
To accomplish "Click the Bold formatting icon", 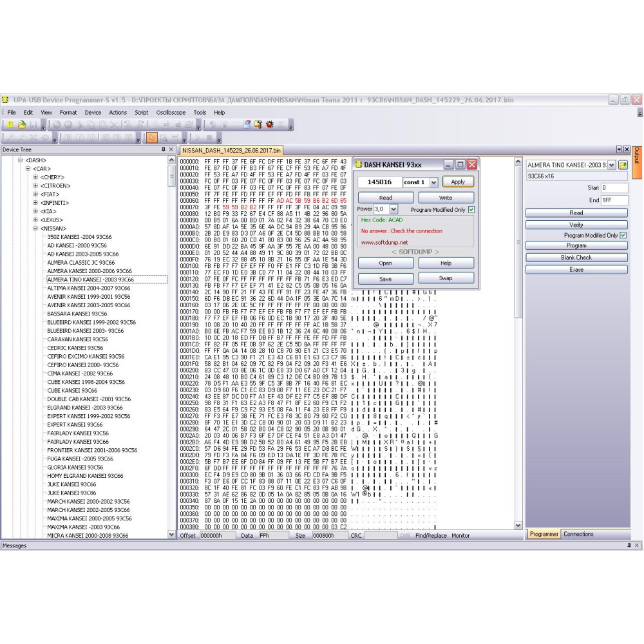I will 68,137.
